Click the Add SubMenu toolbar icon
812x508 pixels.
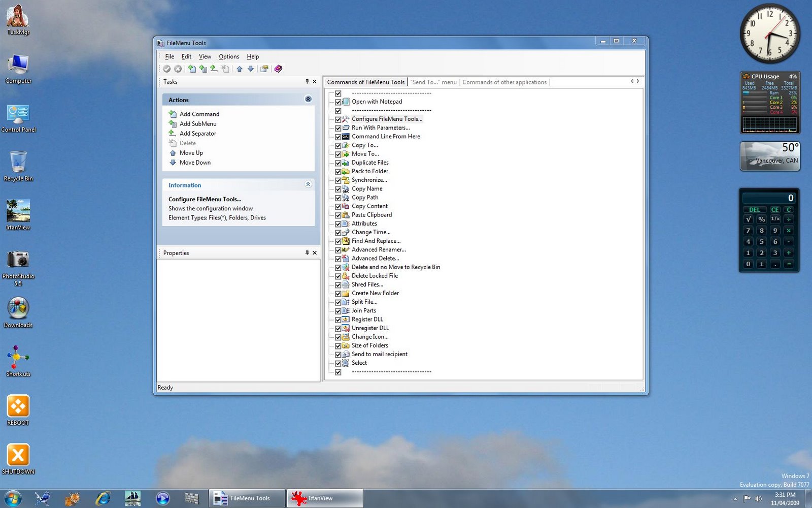pos(203,69)
